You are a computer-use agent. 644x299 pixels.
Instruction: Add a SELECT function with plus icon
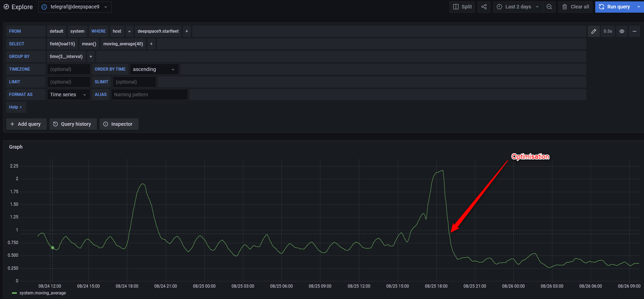(151, 44)
